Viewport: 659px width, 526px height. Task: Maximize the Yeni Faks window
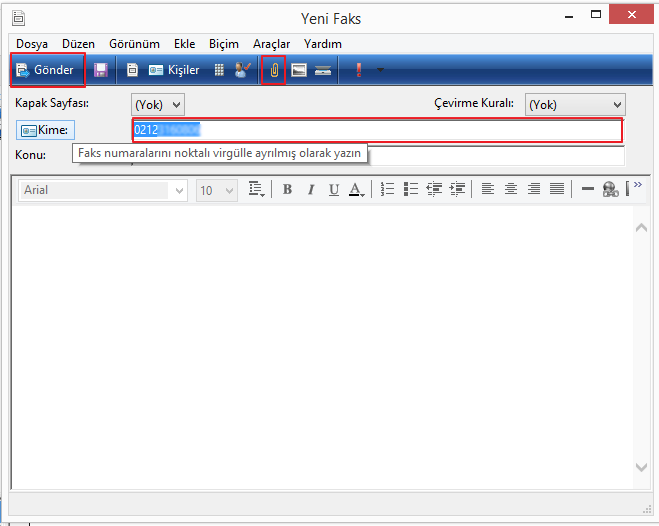596,15
